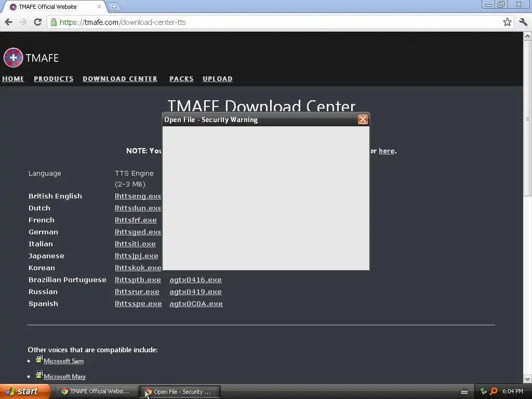Click the page scrollbar up arrow
The width and height of the screenshot is (532, 399).
[x=528, y=36]
